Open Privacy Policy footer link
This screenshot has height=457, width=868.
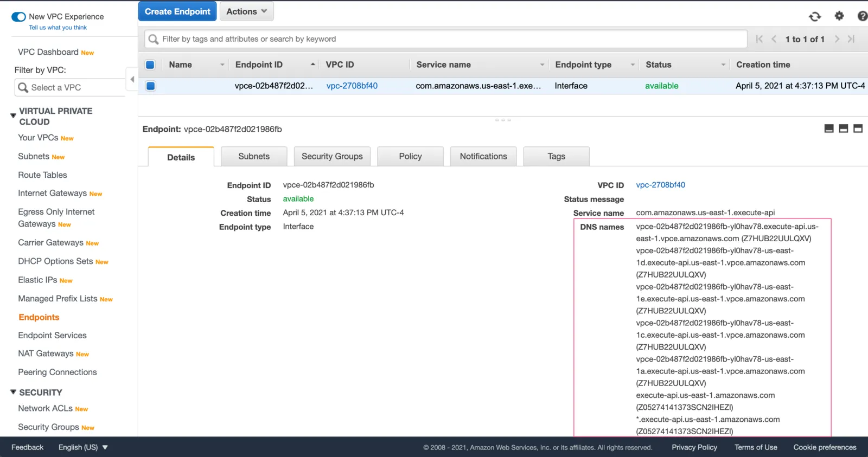tap(694, 447)
